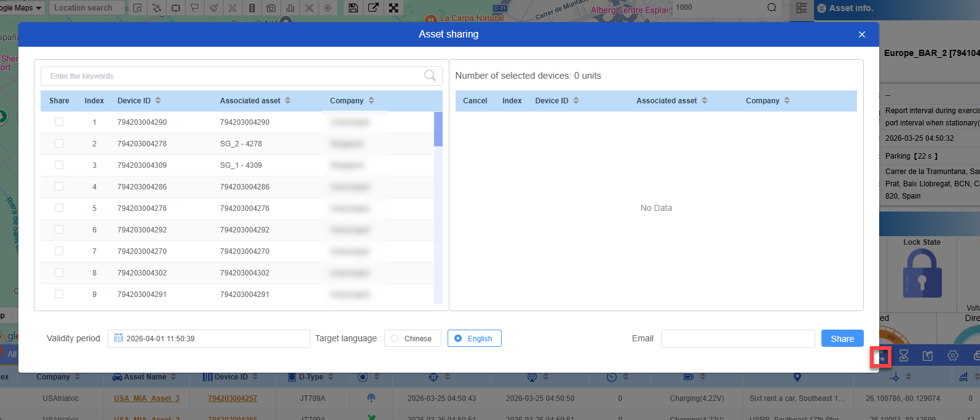Check the share box for device 794203004290
This screenshot has width=980, height=420.
pos(59,122)
